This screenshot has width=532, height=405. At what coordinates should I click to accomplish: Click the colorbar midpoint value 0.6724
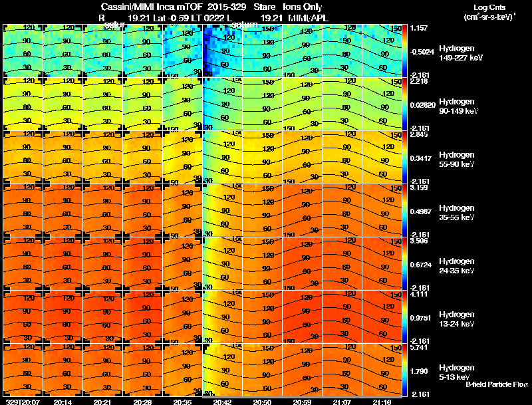coord(421,265)
